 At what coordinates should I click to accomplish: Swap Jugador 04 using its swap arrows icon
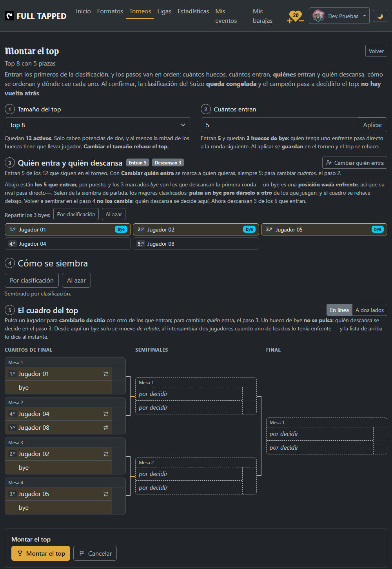pos(106,414)
